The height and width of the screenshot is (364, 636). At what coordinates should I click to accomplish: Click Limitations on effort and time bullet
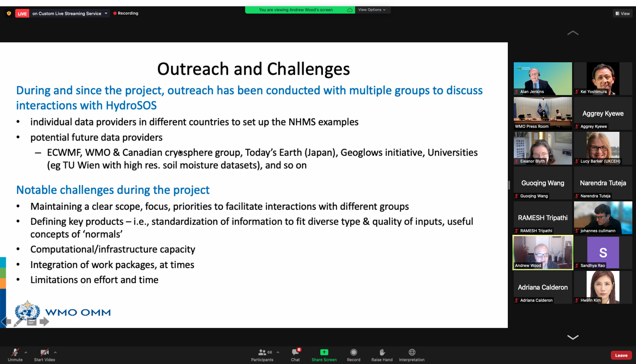94,280
